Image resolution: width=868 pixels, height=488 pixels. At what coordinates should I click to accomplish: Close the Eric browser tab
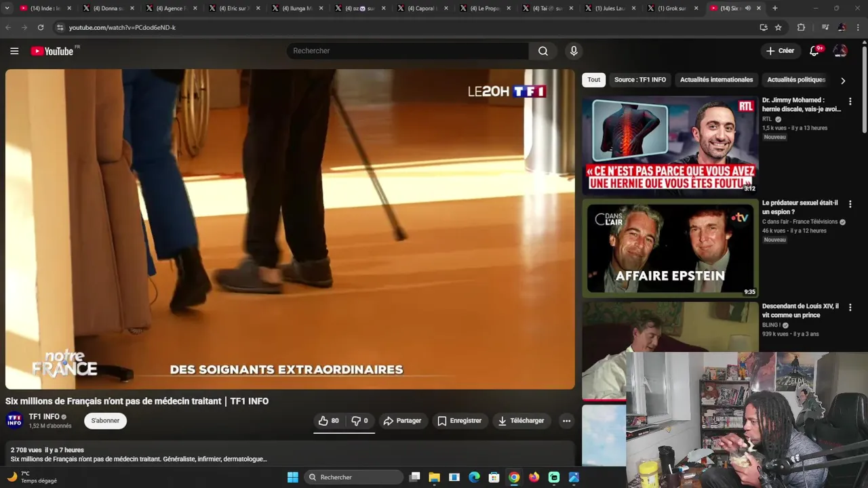coord(258,8)
